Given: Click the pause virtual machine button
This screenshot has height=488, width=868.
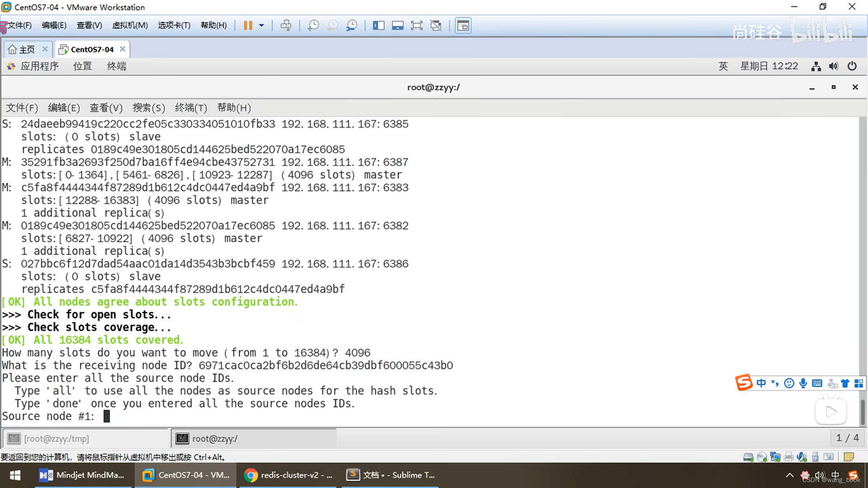Looking at the screenshot, I should 248,25.
